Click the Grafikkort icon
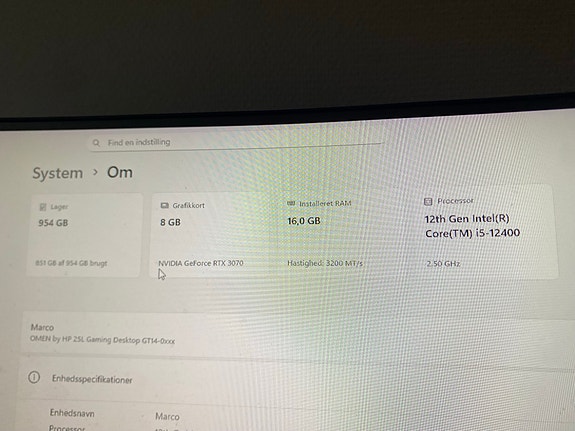575x431 pixels. [x=165, y=205]
